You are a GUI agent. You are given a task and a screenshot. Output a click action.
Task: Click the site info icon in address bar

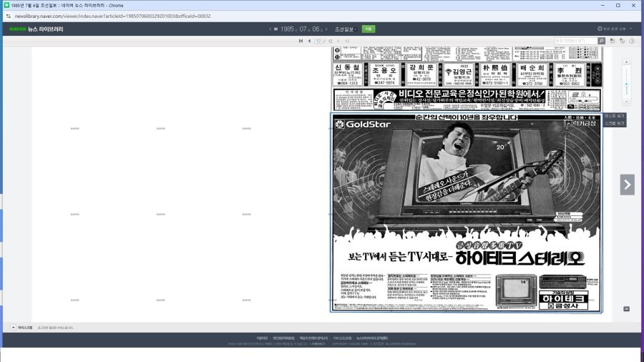pyautogui.click(x=8, y=16)
